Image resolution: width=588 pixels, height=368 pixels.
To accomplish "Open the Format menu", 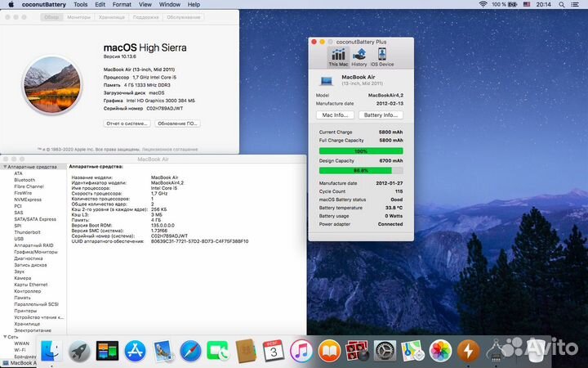I will click(122, 5).
